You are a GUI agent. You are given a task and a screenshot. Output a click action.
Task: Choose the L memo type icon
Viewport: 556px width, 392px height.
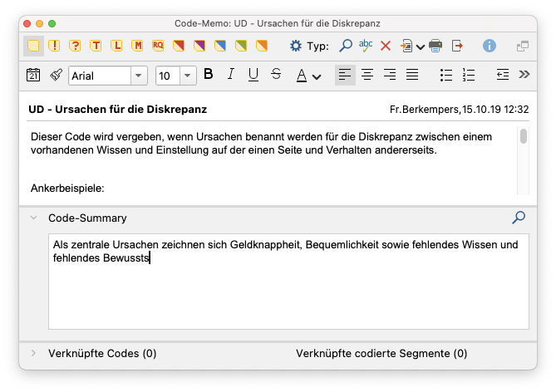tap(116, 46)
